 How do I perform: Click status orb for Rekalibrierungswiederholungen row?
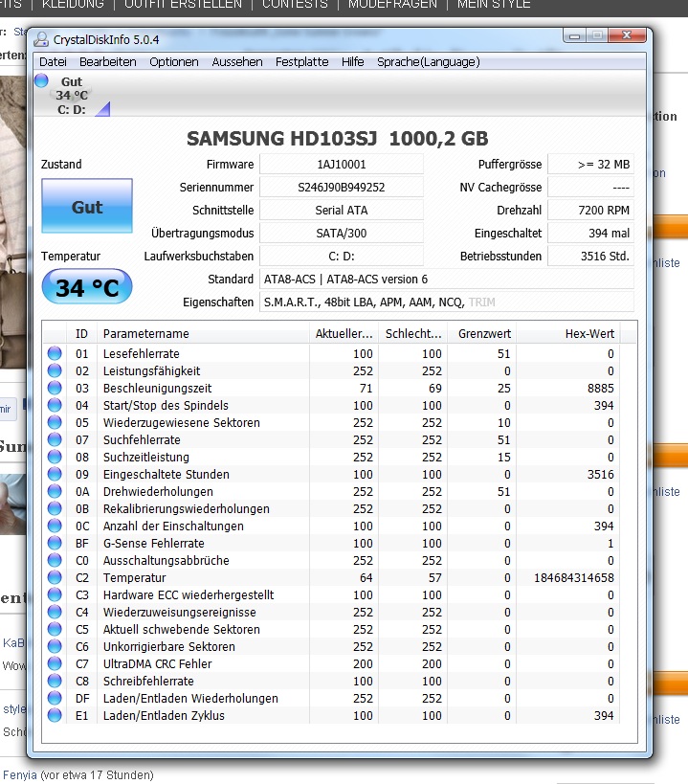point(55,508)
